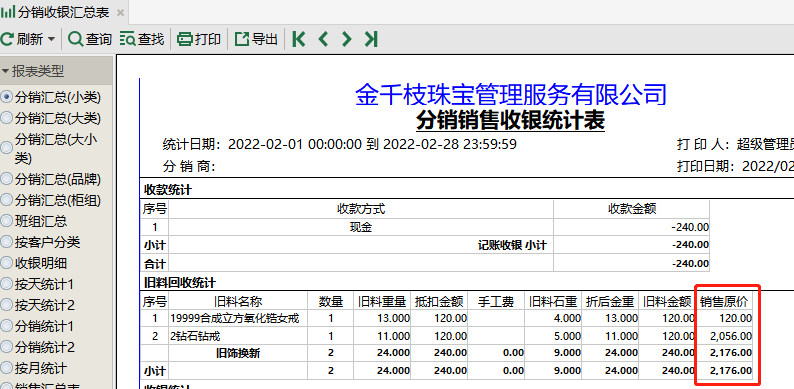Click the 手工费 column header
Screen dimensions: 794x389
pyautogui.click(x=496, y=302)
